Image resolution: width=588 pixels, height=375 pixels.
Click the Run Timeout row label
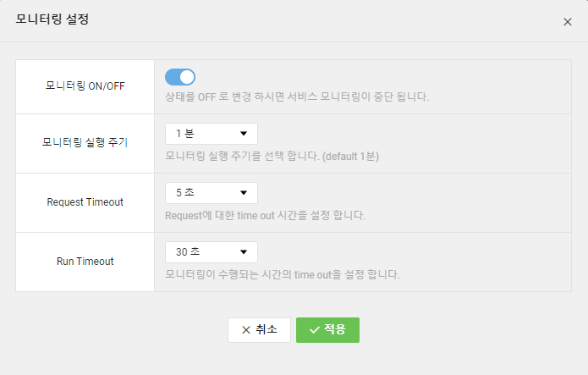tap(85, 262)
